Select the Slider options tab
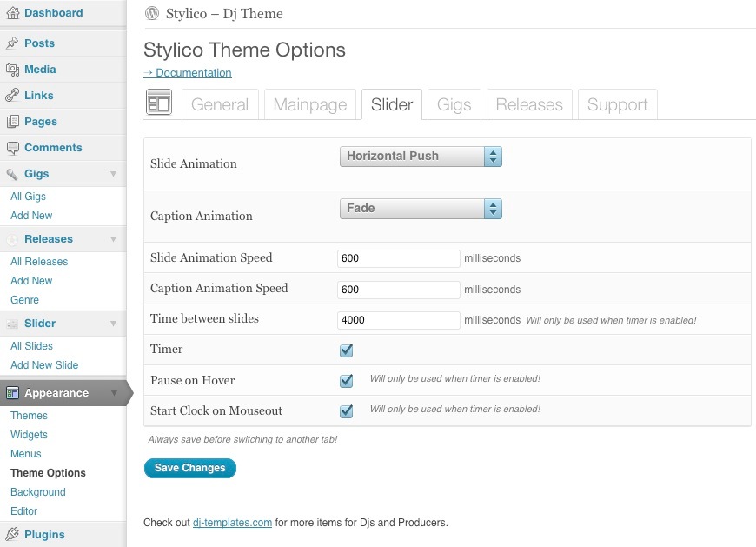756x547 pixels. 392,104
